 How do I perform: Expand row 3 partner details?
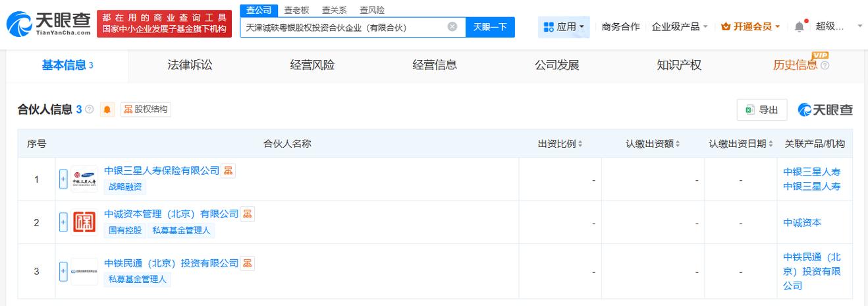coord(63,271)
